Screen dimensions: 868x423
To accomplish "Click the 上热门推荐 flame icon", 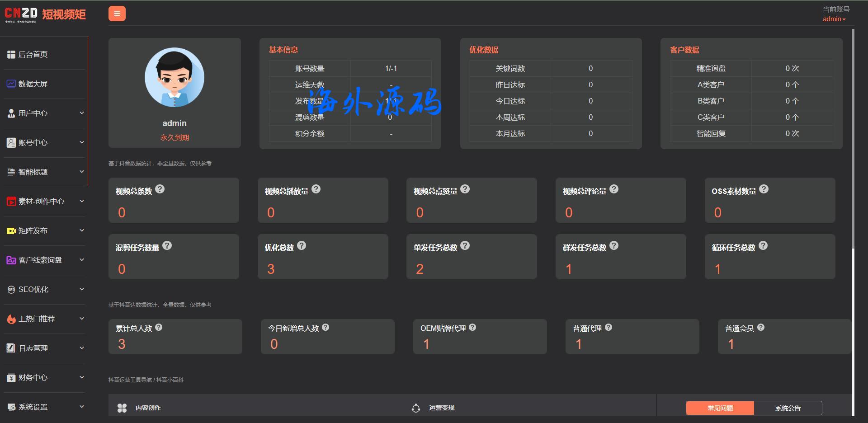I will (11, 319).
